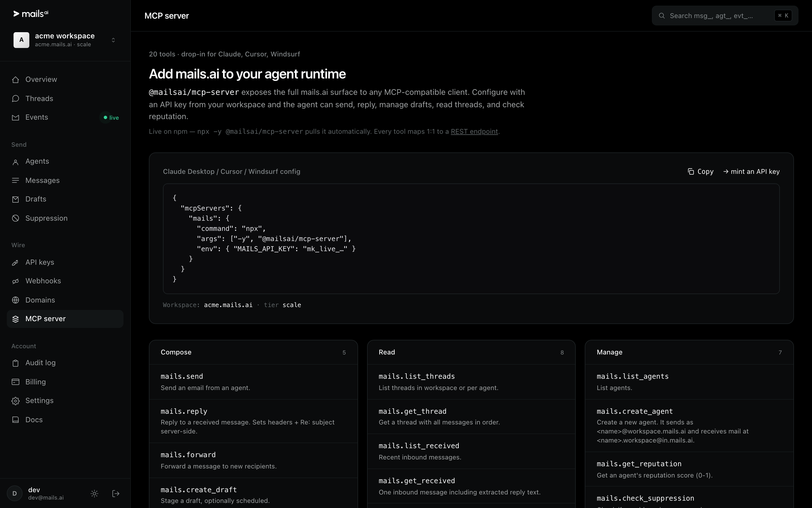Image resolution: width=812 pixels, height=508 pixels.
Task: Click the mails.list_agents tool row
Action: coord(689,382)
